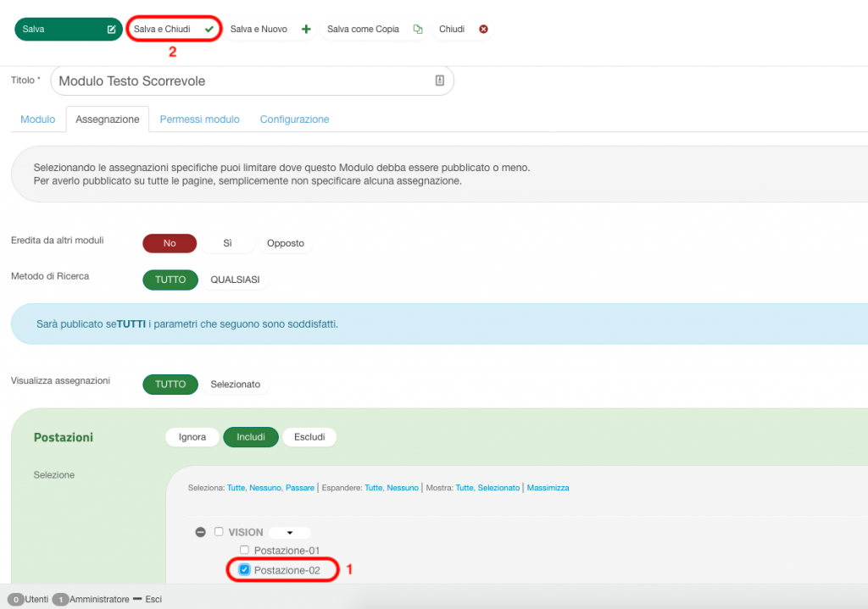Image resolution: width=868 pixels, height=609 pixels.
Task: Collapse the VISION tree node
Action: [x=200, y=532]
